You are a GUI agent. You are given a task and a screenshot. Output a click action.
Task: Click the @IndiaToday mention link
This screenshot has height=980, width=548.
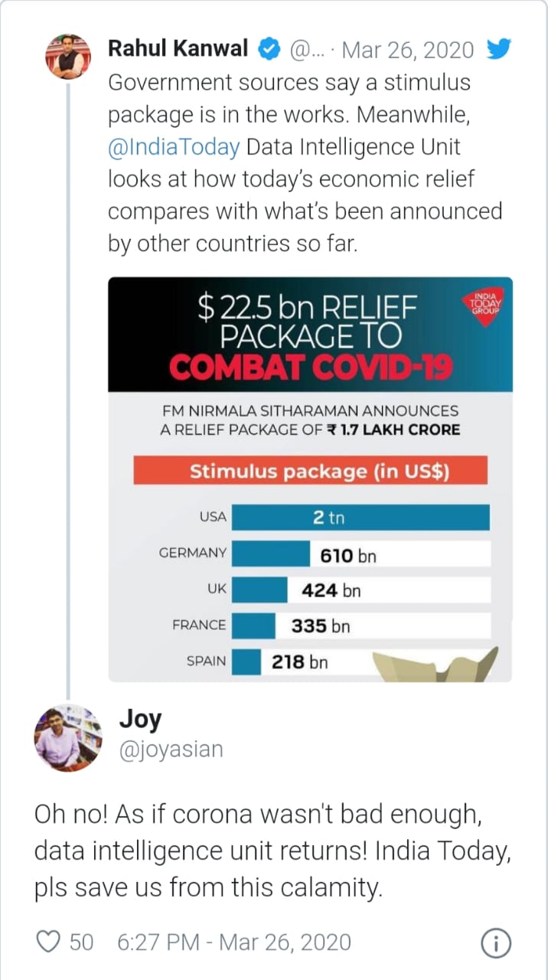[174, 146]
